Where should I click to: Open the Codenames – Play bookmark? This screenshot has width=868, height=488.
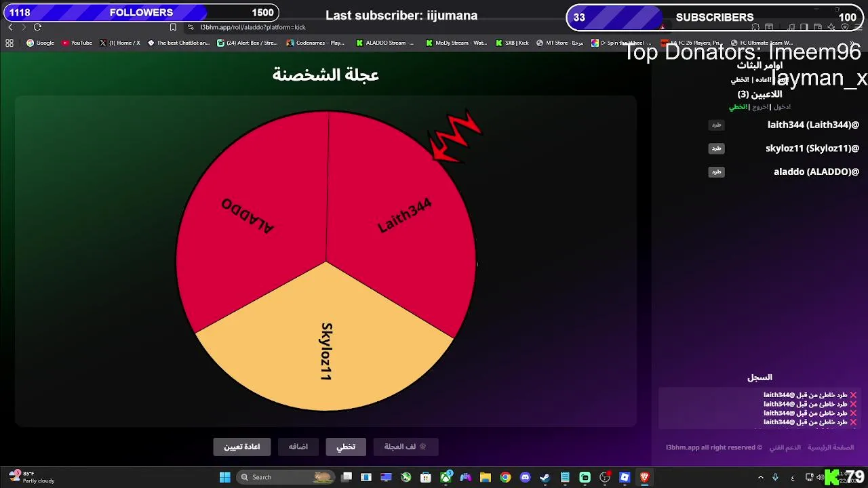coord(315,43)
